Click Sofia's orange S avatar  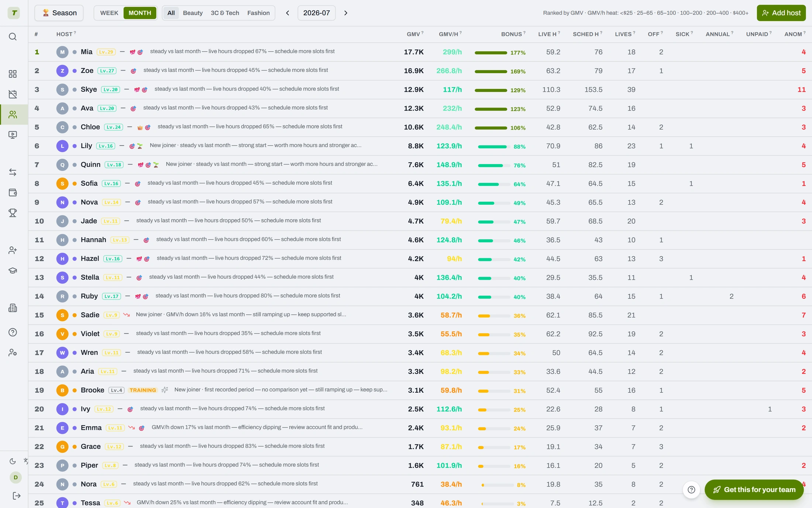(62, 183)
